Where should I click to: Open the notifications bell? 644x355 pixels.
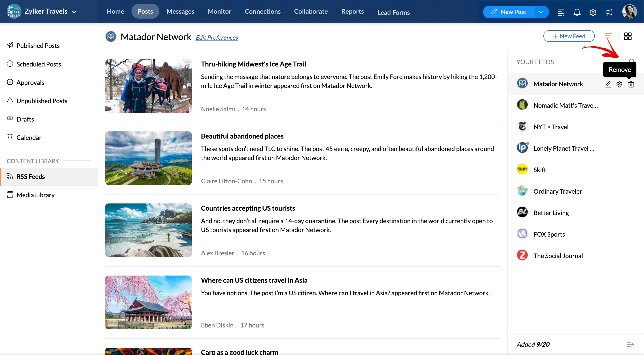pyautogui.click(x=577, y=12)
